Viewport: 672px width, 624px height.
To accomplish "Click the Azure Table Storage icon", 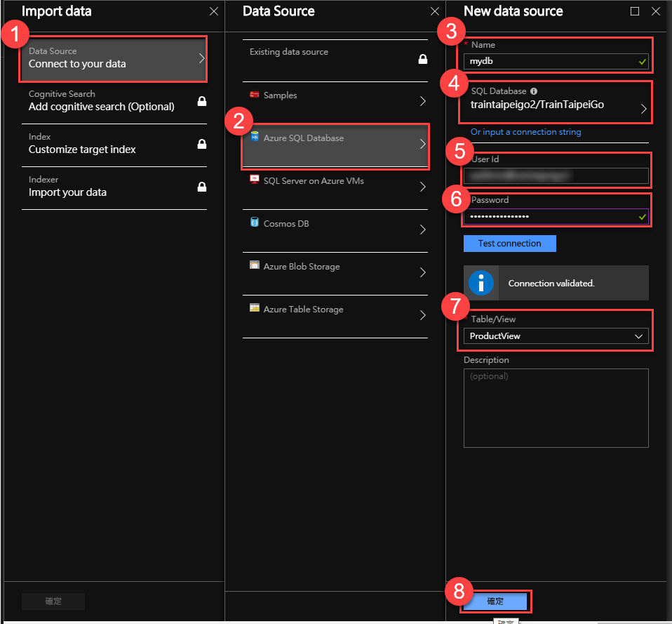I will (254, 308).
